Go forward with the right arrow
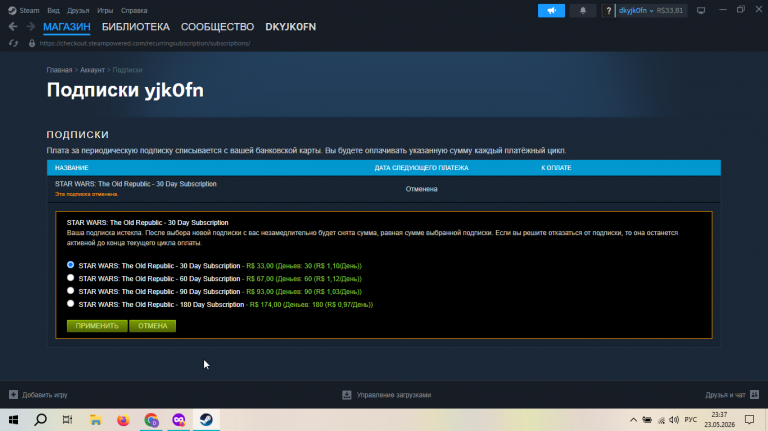This screenshot has width=768, height=431. tap(30, 26)
